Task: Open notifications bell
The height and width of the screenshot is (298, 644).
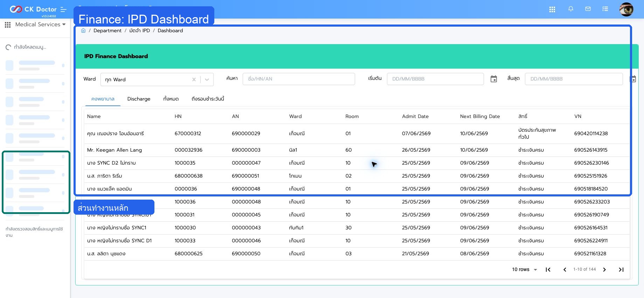Action: [571, 9]
